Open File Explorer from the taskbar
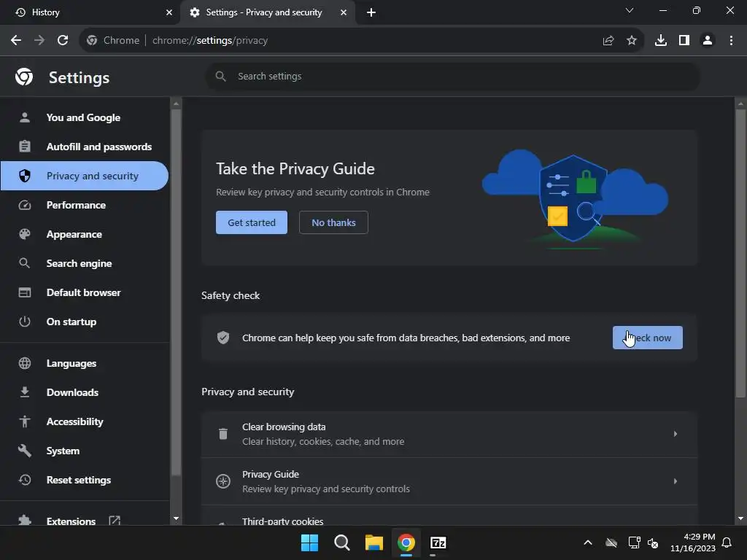Screen dimensions: 747x560 [x=374, y=542]
